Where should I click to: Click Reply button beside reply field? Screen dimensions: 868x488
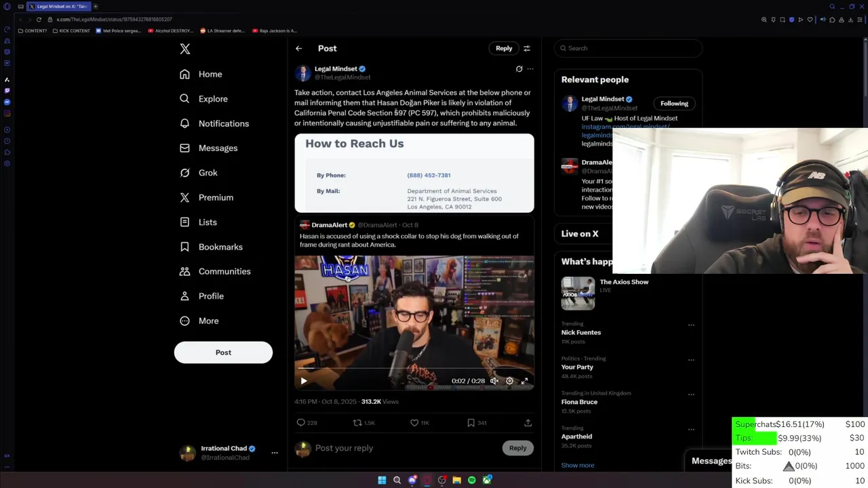(x=517, y=448)
